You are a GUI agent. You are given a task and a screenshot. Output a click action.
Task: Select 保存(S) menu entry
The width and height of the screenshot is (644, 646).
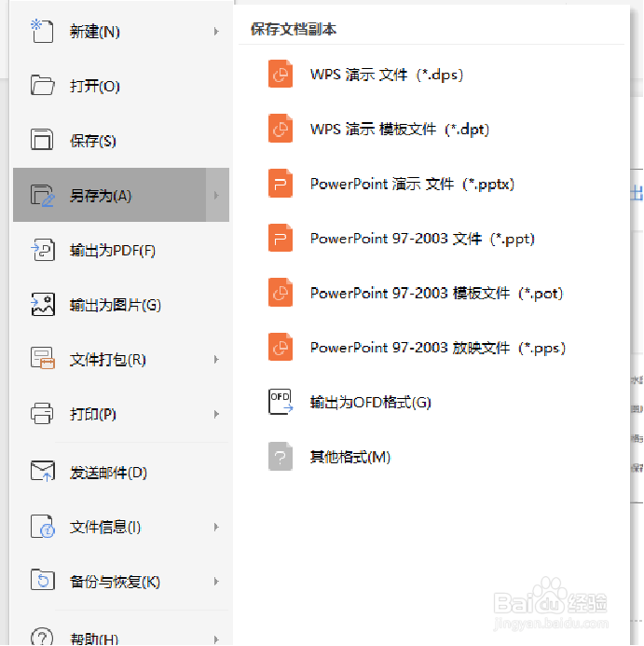[x=121, y=141]
